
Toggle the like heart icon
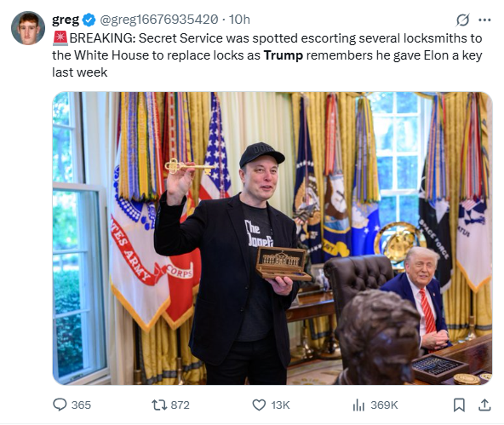259,405
